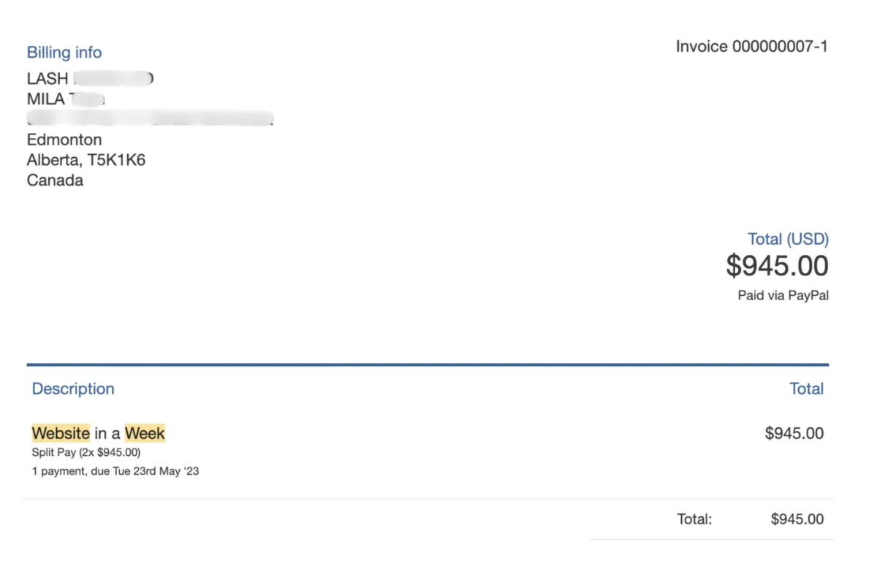Viewport: 877px width, 588px height.
Task: Select the LASH company name line
Action: 89,79
